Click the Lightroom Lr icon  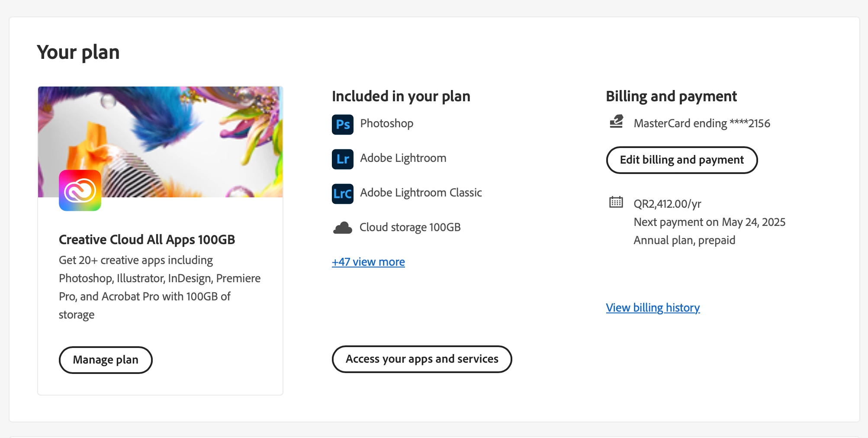click(343, 159)
